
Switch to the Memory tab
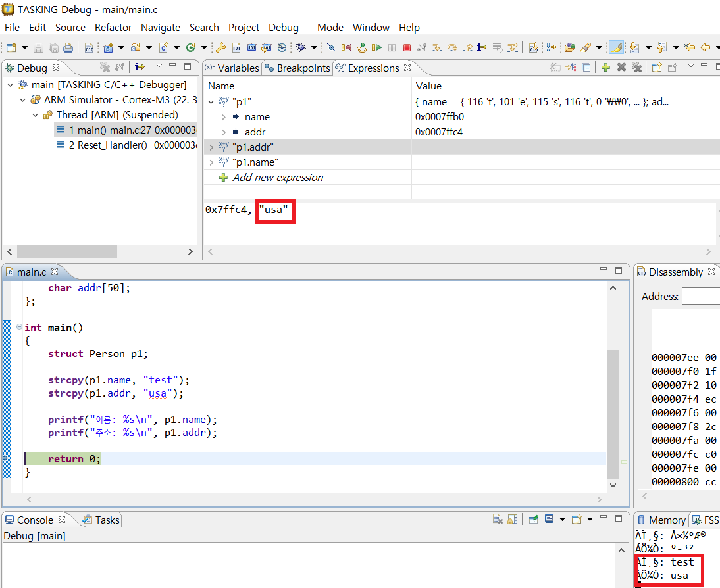tap(661, 520)
